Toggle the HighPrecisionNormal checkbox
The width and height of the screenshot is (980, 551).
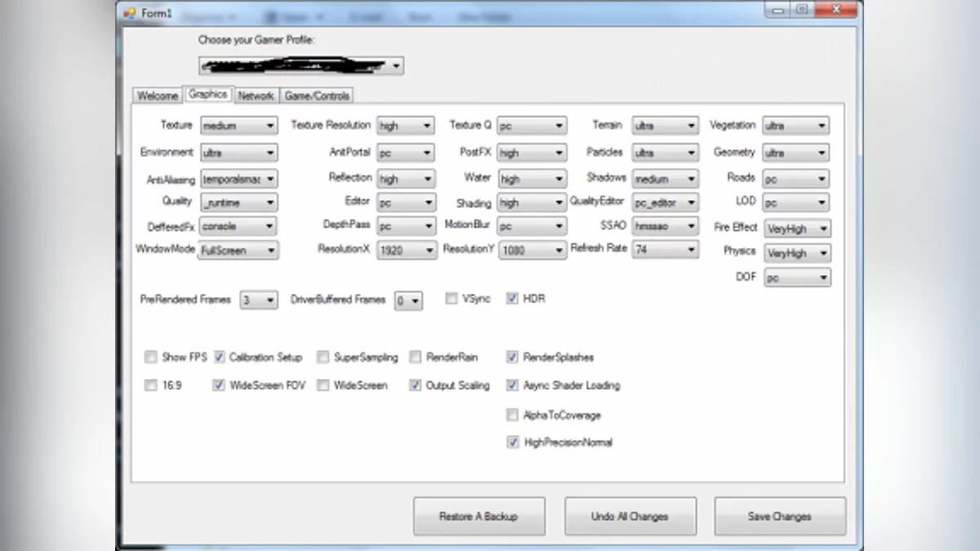513,442
